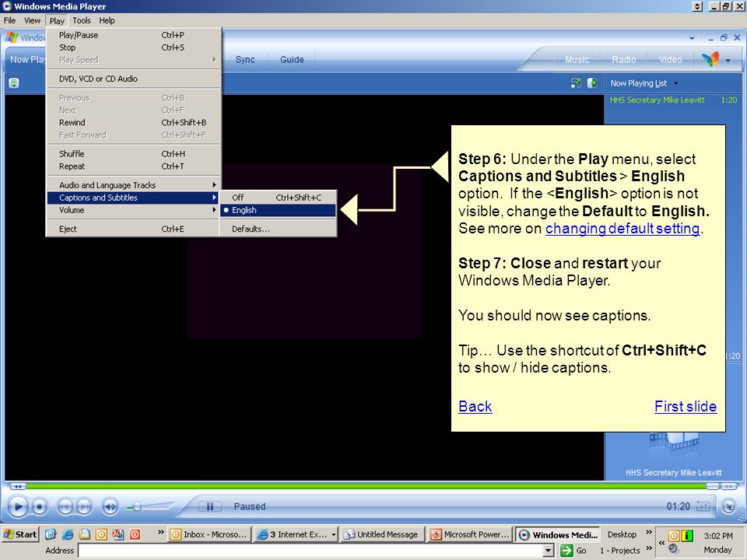Click the Stop button in player controls
The width and height of the screenshot is (747, 560).
(40, 506)
